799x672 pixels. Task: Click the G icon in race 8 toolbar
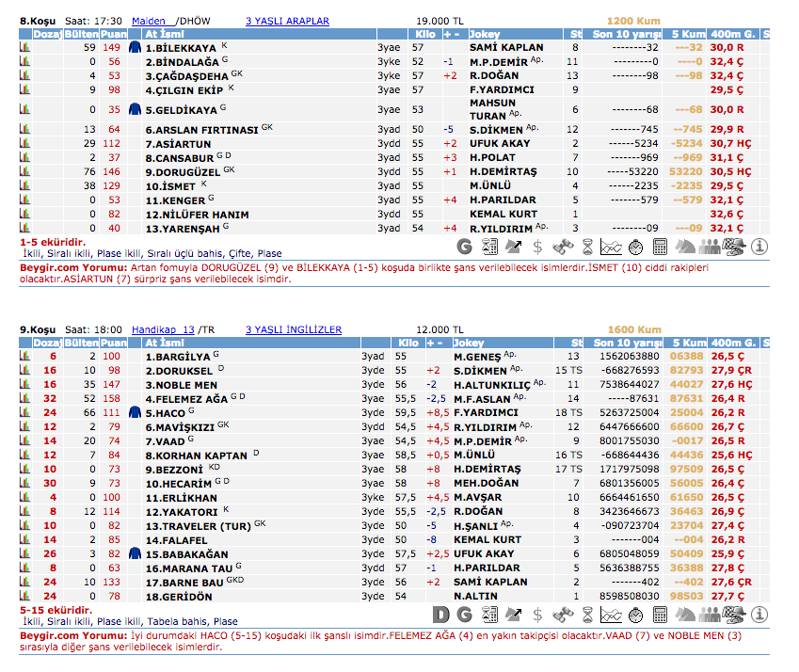pos(464,247)
